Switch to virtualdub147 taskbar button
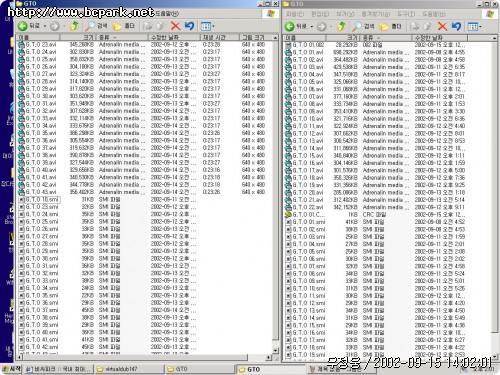The width and height of the screenshot is (500, 375). 129,369
